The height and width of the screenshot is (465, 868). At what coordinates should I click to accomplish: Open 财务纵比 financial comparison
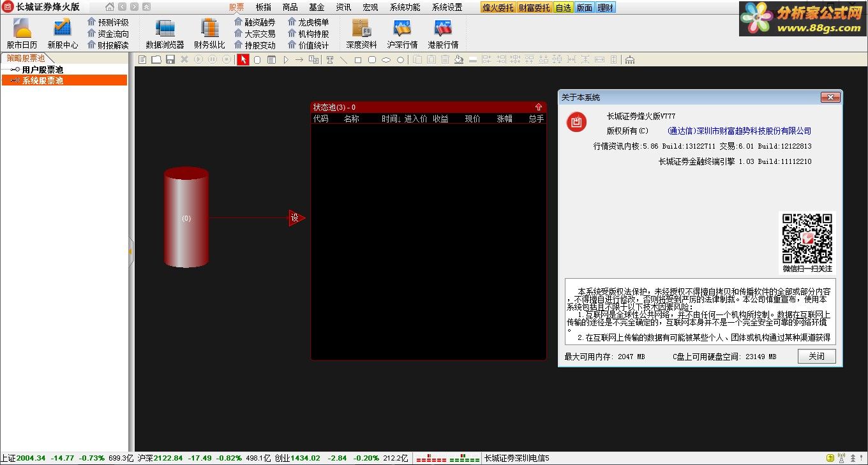(209, 34)
